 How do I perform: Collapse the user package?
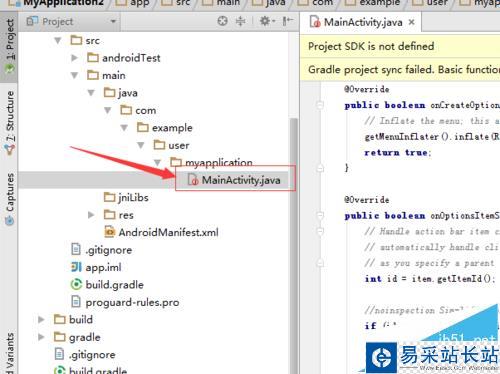(x=141, y=145)
